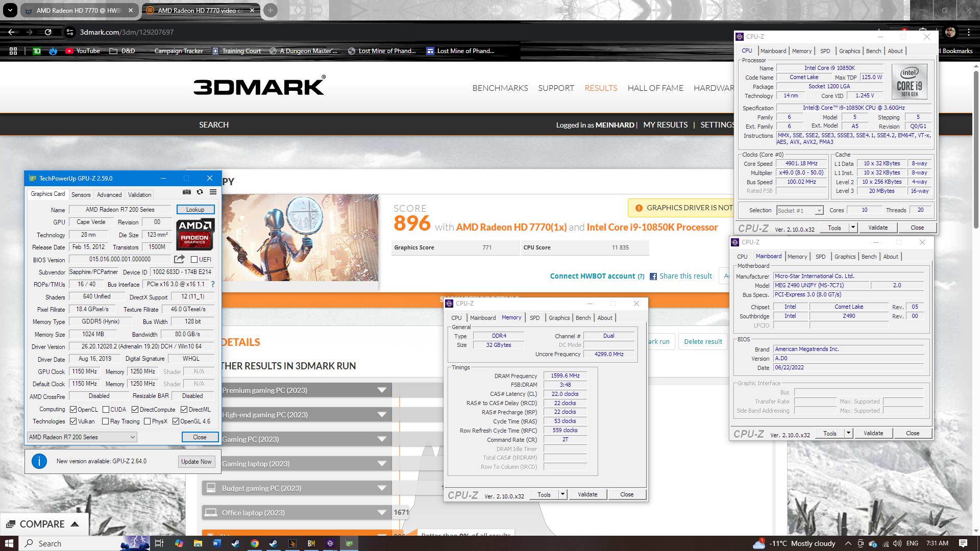Open Bench tab in top CPU-Z window
The image size is (980, 551).
point(873,51)
